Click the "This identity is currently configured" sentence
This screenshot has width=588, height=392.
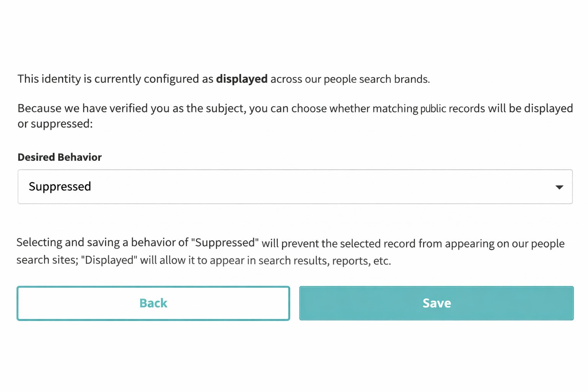115,79
